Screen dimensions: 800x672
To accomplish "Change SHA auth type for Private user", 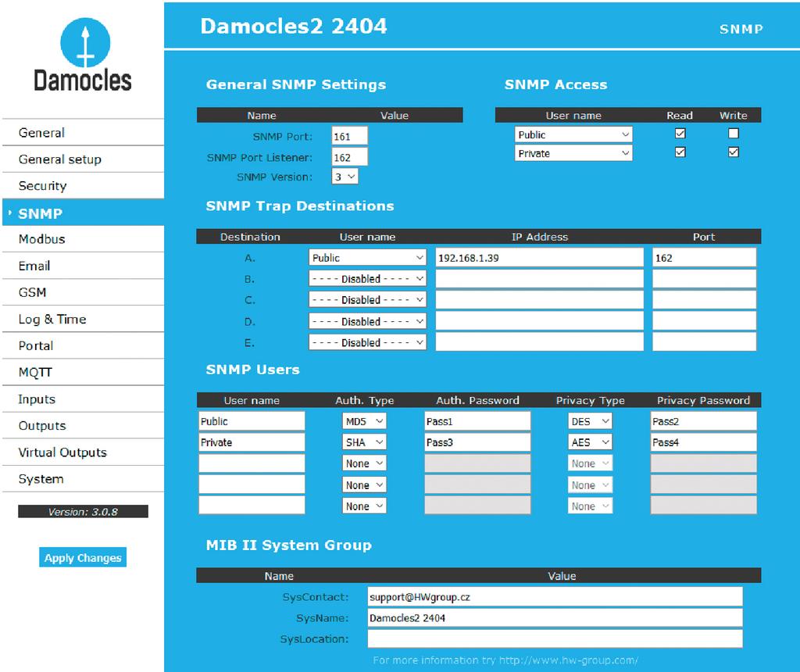I will pos(364,442).
